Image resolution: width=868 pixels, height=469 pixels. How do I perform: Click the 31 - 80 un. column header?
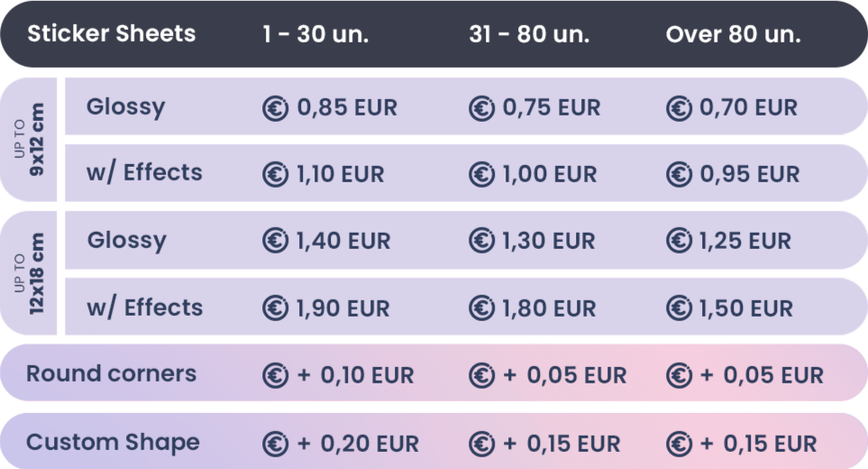(x=529, y=35)
